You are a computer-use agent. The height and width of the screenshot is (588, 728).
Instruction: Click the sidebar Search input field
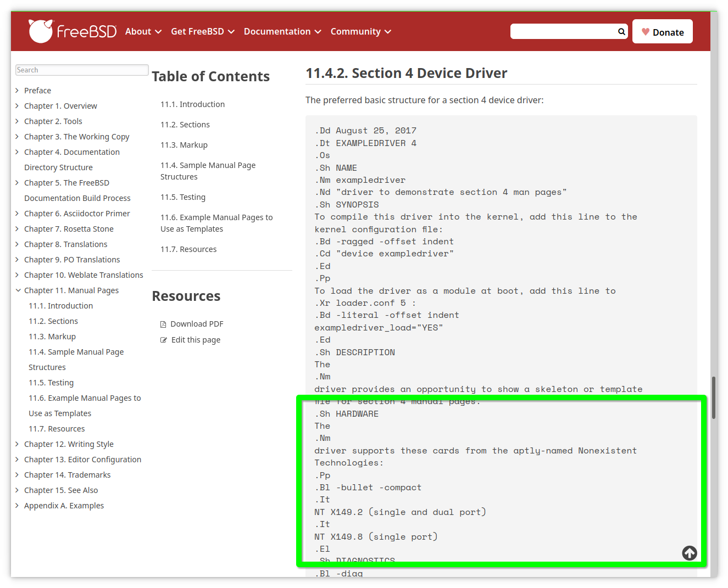click(82, 70)
